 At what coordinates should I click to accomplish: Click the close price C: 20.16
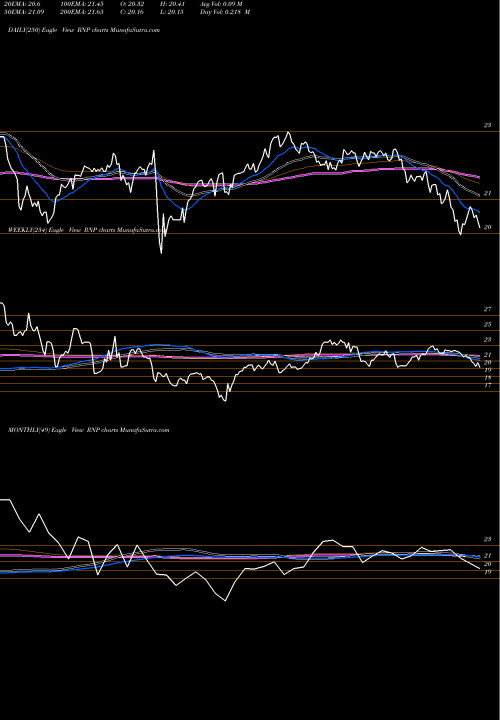coord(132,12)
